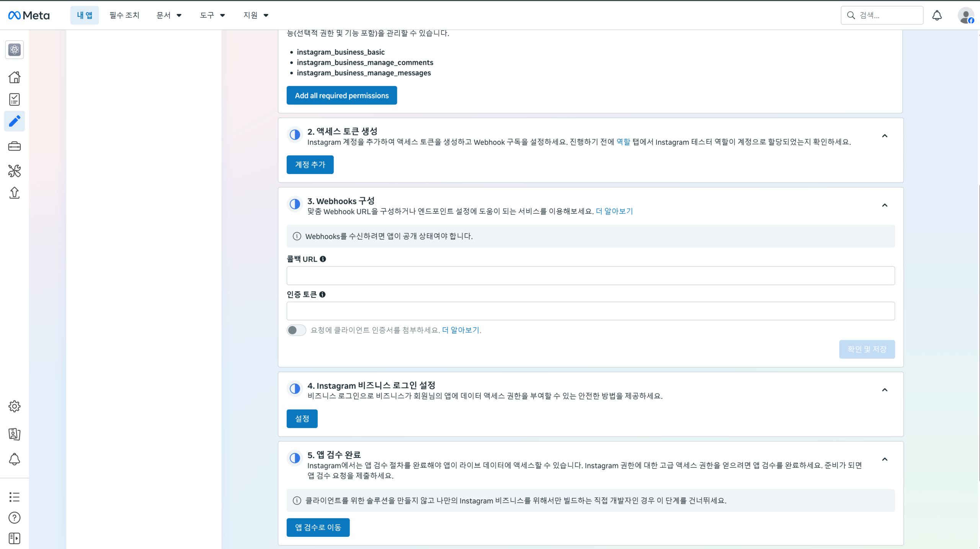Click the 계정 추가 button
This screenshot has width=980, height=549.
[310, 165]
